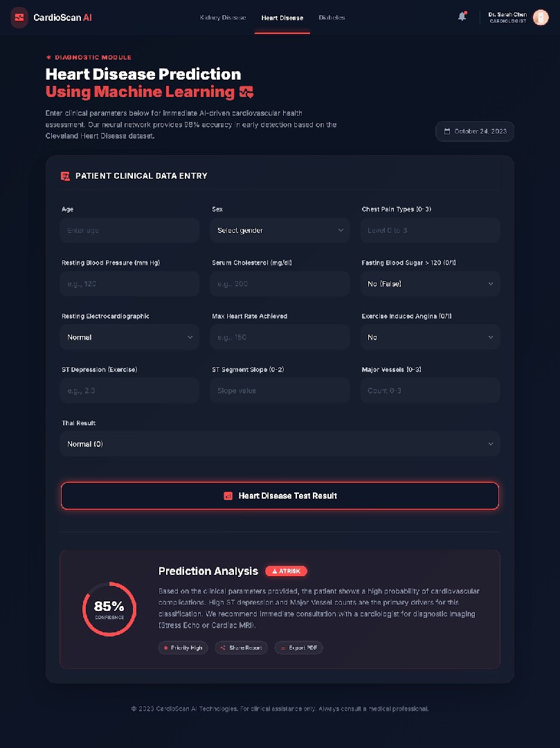Click the Export PDF button

tap(298, 648)
